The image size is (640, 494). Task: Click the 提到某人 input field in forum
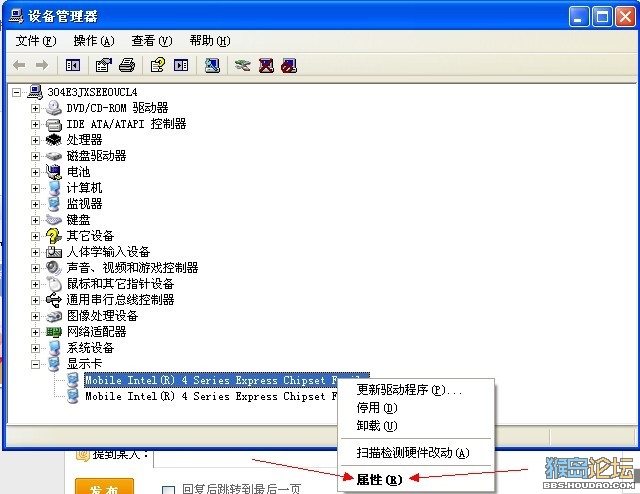tap(245, 459)
